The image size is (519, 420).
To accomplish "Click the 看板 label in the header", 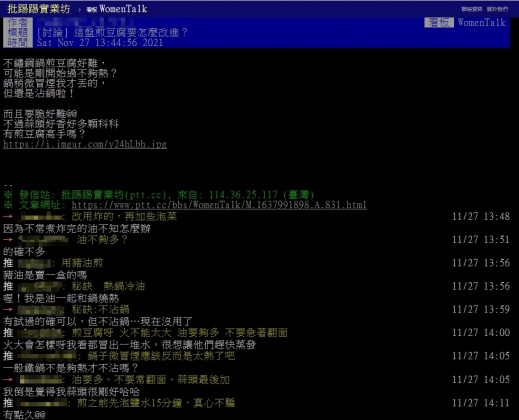I will click(439, 22).
